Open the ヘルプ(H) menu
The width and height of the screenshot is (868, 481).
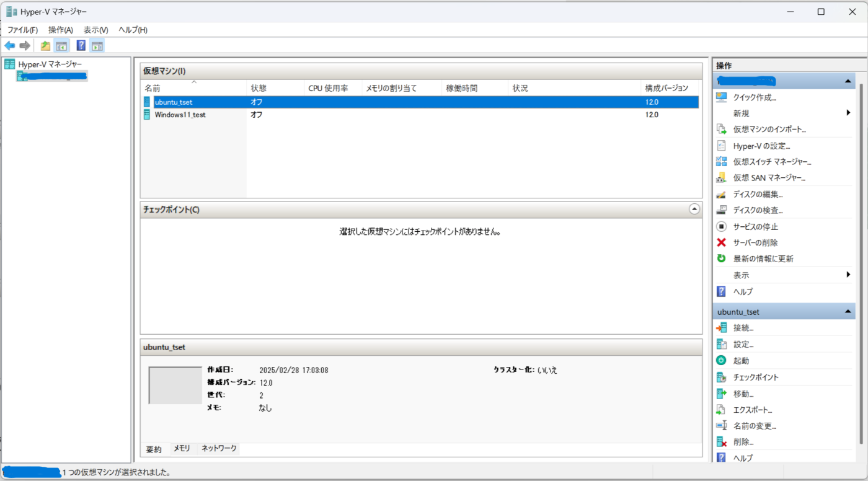(133, 30)
